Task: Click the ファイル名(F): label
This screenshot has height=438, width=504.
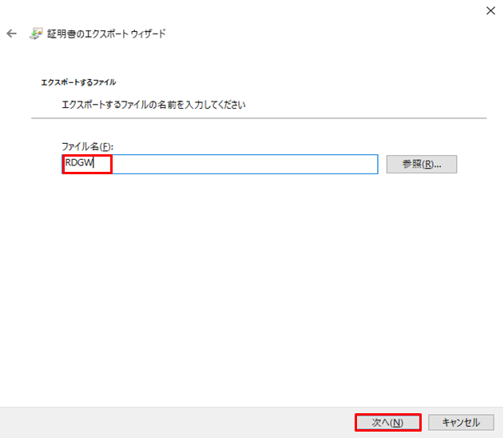Action: pos(87,146)
